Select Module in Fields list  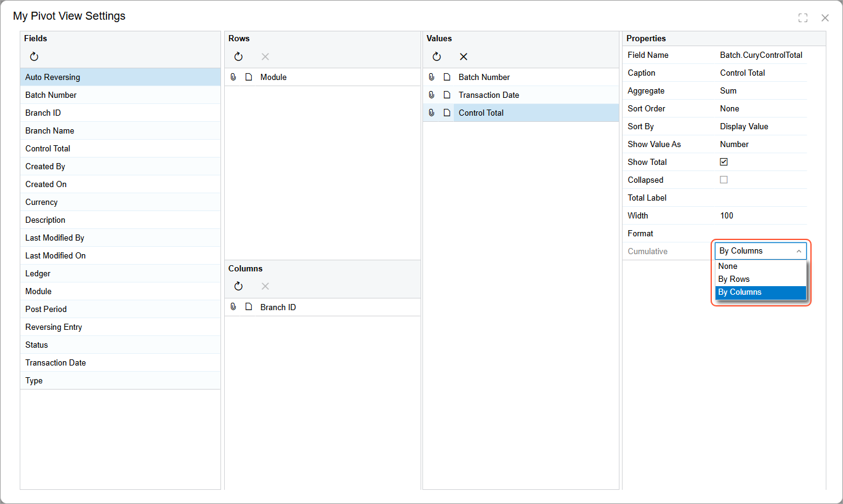pos(120,291)
